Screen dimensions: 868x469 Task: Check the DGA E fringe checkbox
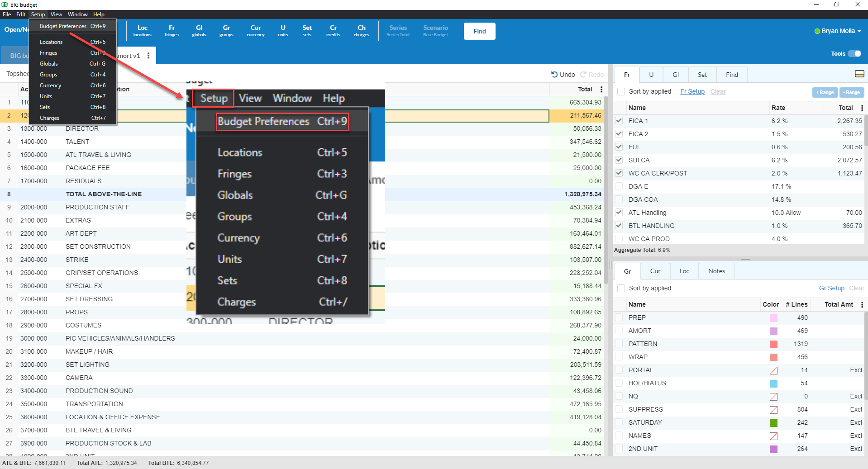click(619, 186)
